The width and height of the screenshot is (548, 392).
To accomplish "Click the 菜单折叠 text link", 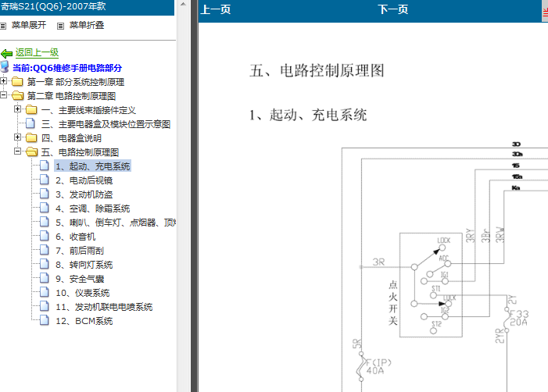I will click(x=87, y=26).
